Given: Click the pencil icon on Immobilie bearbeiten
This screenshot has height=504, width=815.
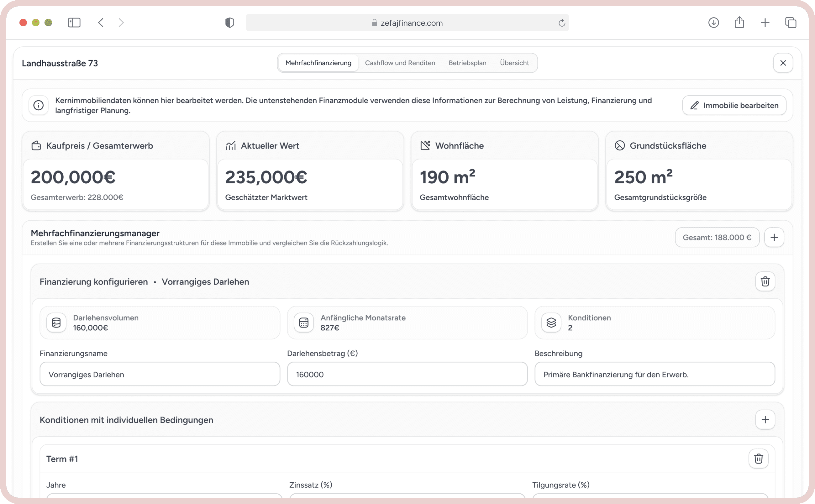Looking at the screenshot, I should (695, 105).
